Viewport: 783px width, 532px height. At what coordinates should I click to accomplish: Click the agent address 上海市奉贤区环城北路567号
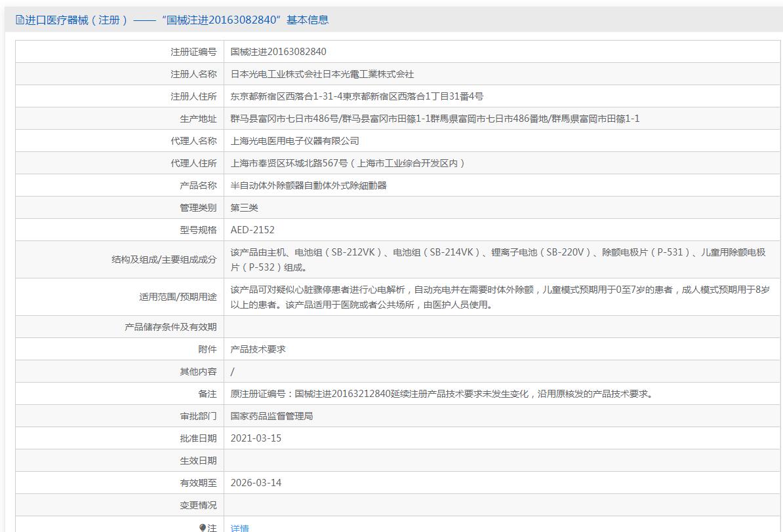pos(348,163)
